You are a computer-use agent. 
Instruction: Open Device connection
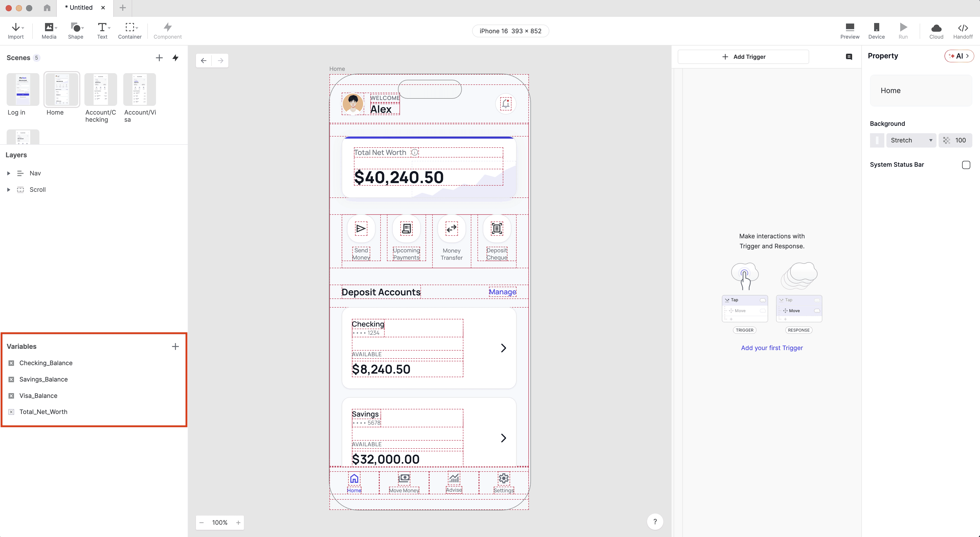(x=876, y=31)
